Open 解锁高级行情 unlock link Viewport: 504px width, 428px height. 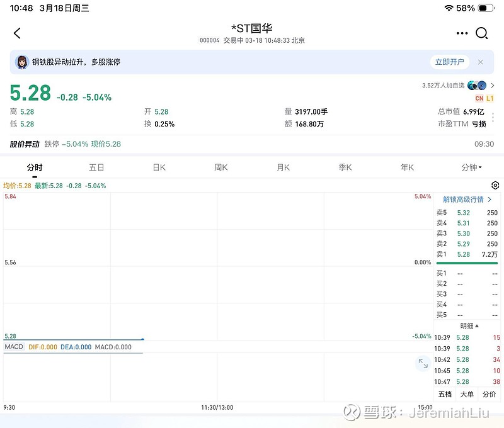click(467, 200)
